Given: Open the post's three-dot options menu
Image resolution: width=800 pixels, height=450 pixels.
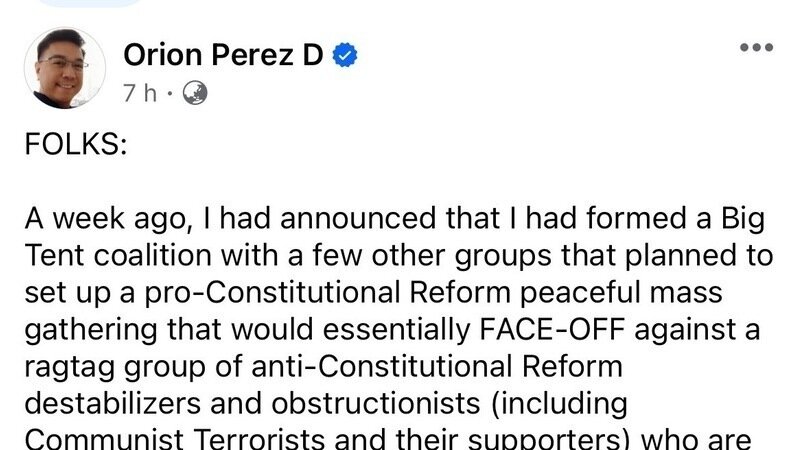Looking at the screenshot, I should click(x=757, y=47).
